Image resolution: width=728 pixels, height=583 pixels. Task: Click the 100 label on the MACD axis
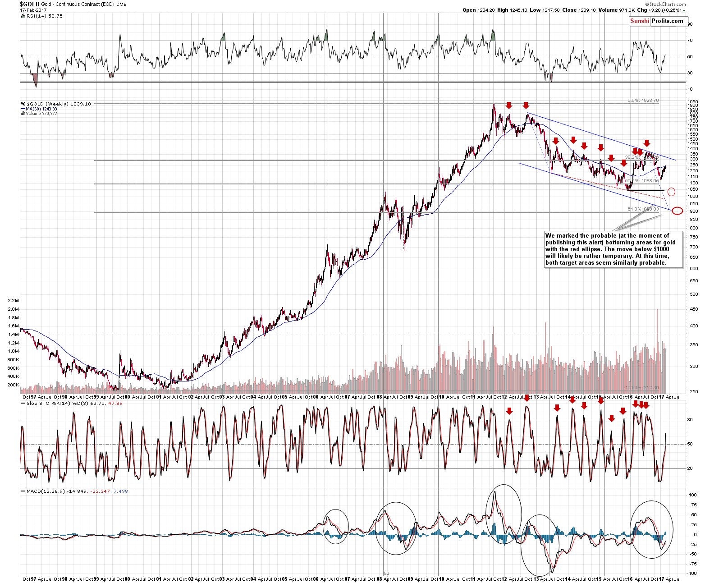pos(693,495)
